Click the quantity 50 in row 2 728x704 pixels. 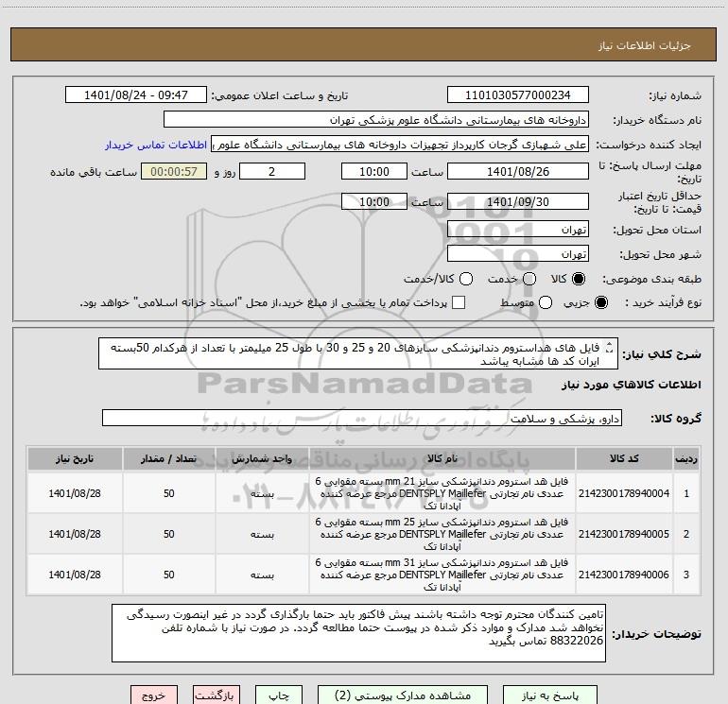click(168, 534)
